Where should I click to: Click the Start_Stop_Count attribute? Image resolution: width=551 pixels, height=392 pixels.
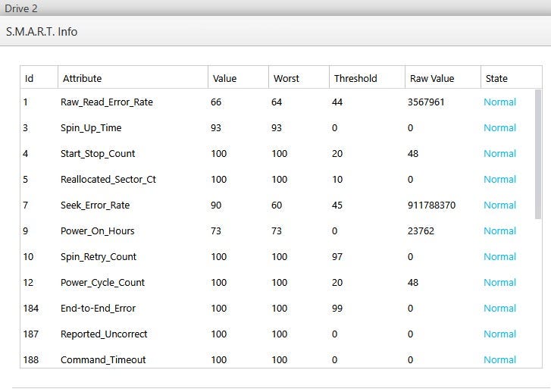(x=98, y=154)
